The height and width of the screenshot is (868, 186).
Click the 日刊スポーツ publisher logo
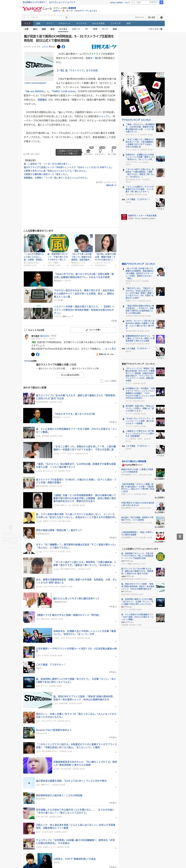pyautogui.click(x=104, y=47)
